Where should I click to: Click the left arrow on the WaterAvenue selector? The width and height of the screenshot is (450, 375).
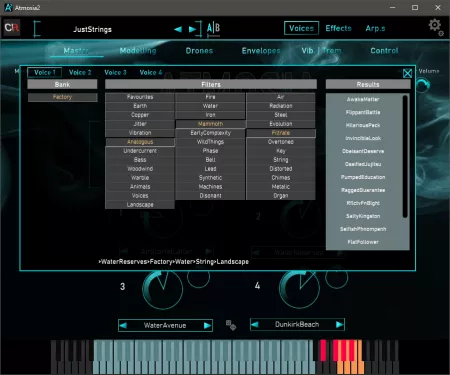123,326
